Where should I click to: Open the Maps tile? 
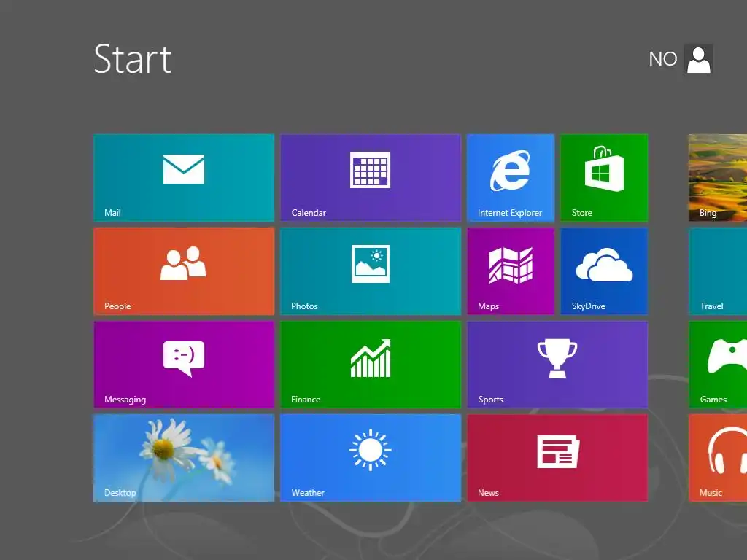pyautogui.click(x=510, y=271)
